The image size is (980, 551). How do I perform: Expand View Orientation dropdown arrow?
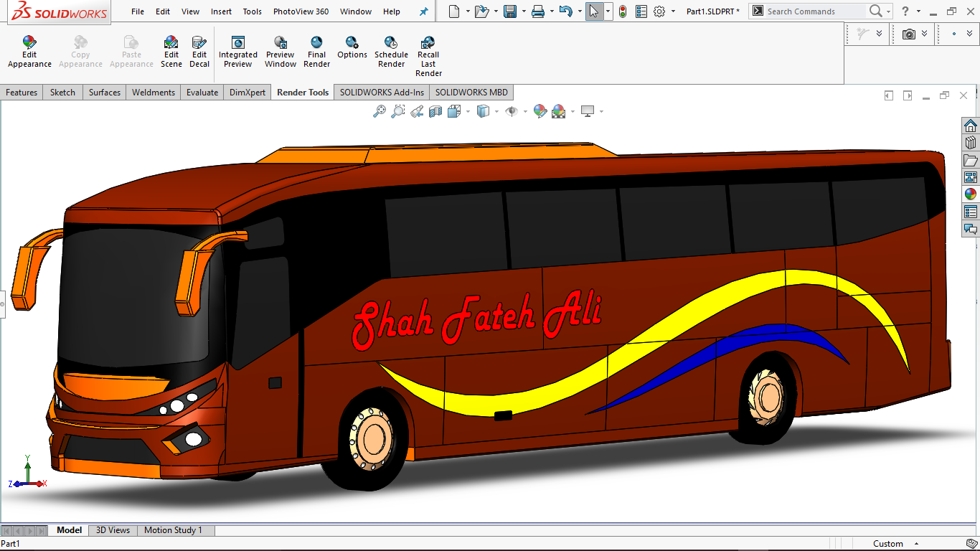pyautogui.click(x=468, y=111)
